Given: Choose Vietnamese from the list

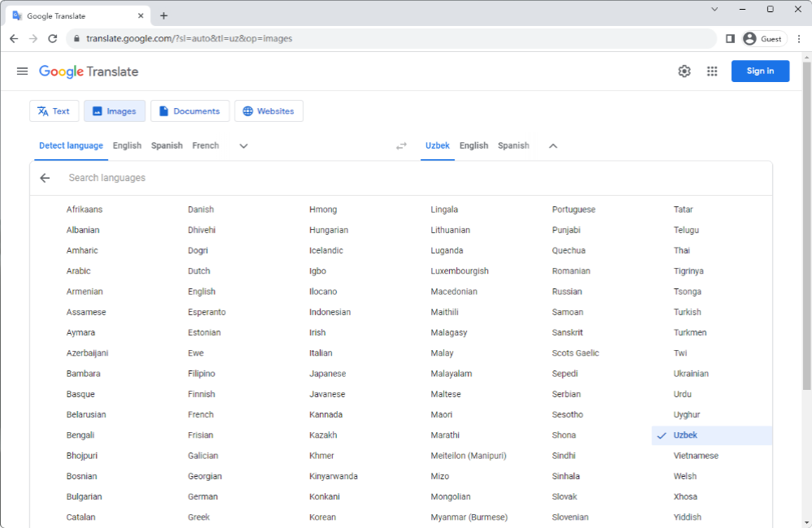Looking at the screenshot, I should click(x=696, y=456).
